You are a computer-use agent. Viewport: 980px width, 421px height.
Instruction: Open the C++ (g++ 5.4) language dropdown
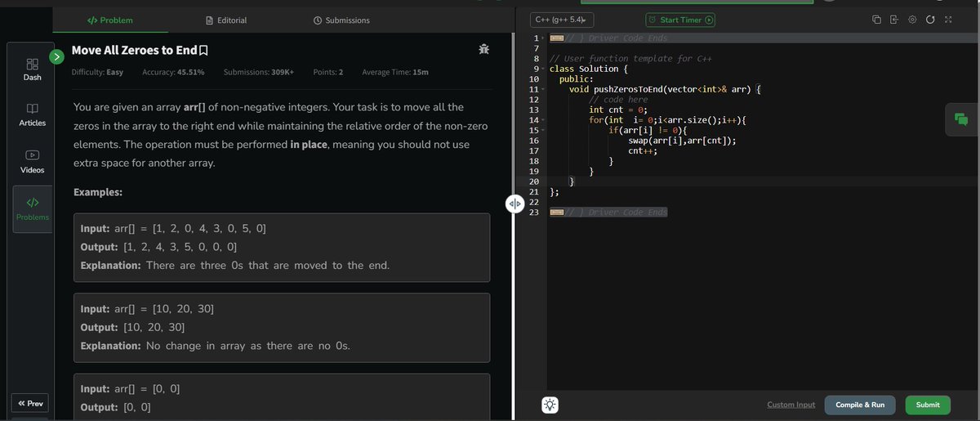click(x=562, y=20)
